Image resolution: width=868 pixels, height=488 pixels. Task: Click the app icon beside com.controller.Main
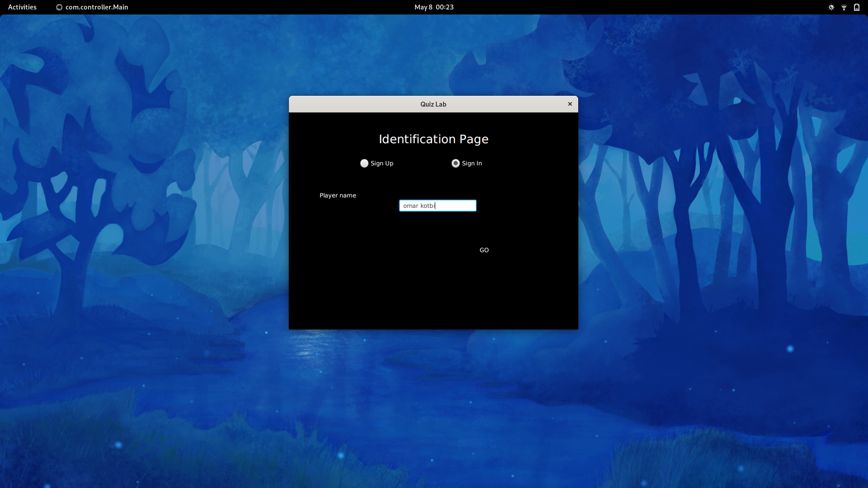click(x=59, y=7)
